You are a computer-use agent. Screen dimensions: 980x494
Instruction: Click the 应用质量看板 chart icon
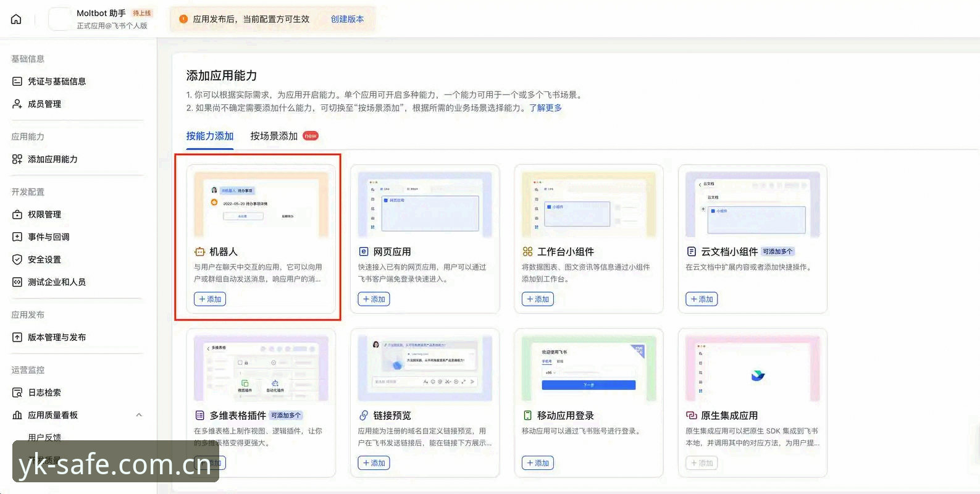click(x=17, y=415)
